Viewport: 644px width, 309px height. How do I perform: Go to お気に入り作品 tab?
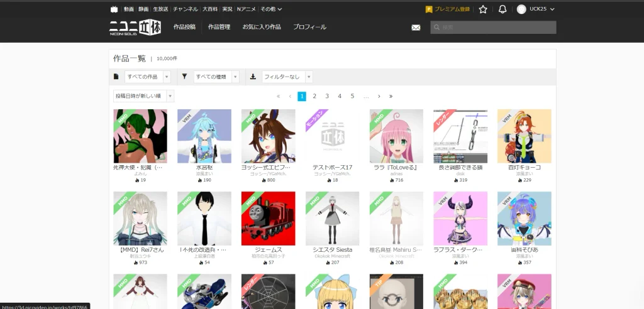click(262, 27)
